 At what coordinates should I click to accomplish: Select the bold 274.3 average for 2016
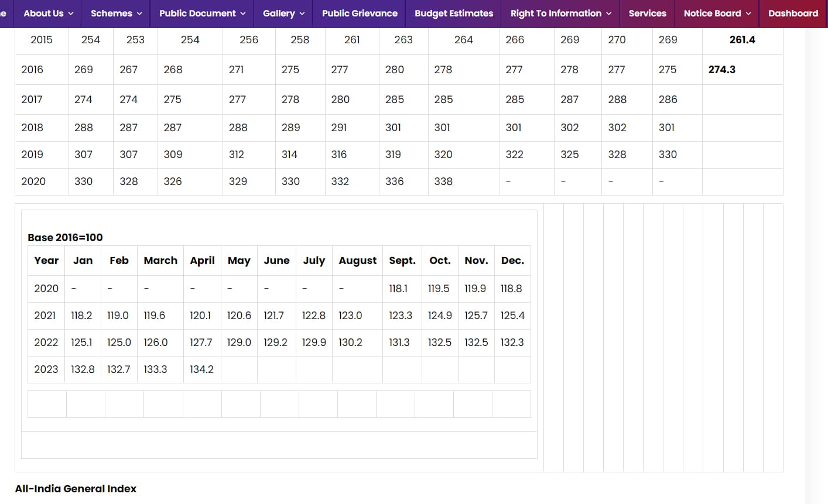pos(721,70)
